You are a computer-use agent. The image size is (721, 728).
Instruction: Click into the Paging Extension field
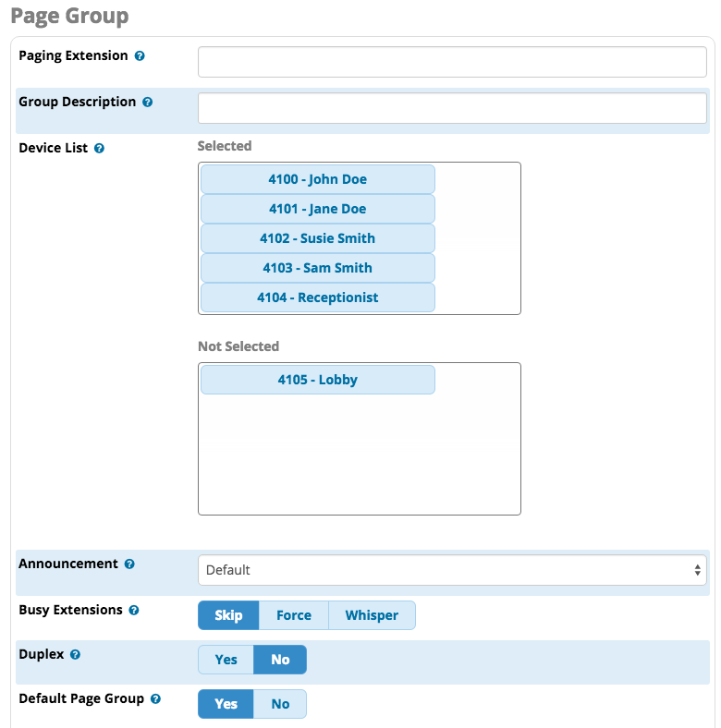(x=452, y=62)
